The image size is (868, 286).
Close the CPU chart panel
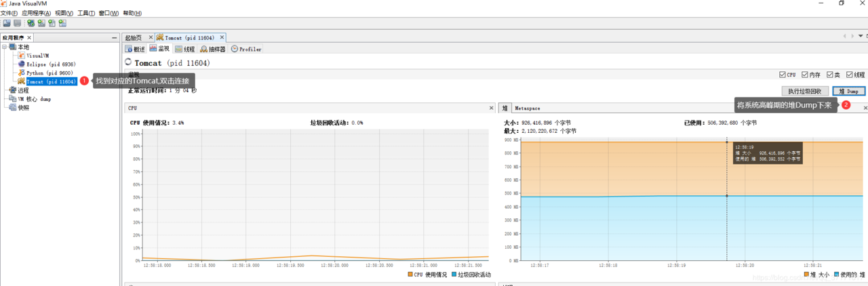pyautogui.click(x=492, y=108)
